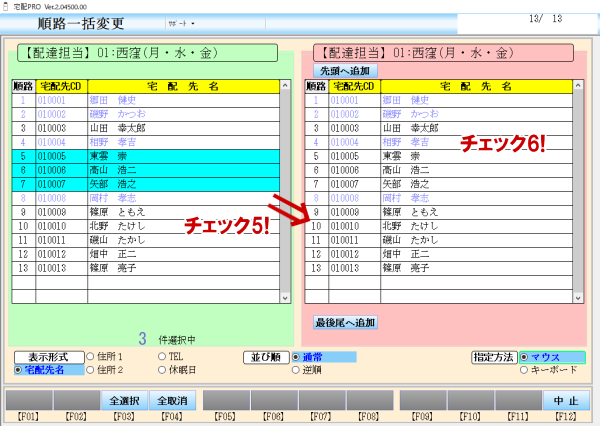Select the 住所2 display radio button

92,370
